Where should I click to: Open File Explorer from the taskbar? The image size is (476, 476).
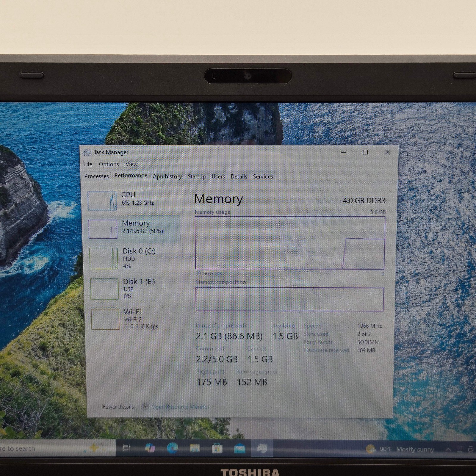[195, 448]
